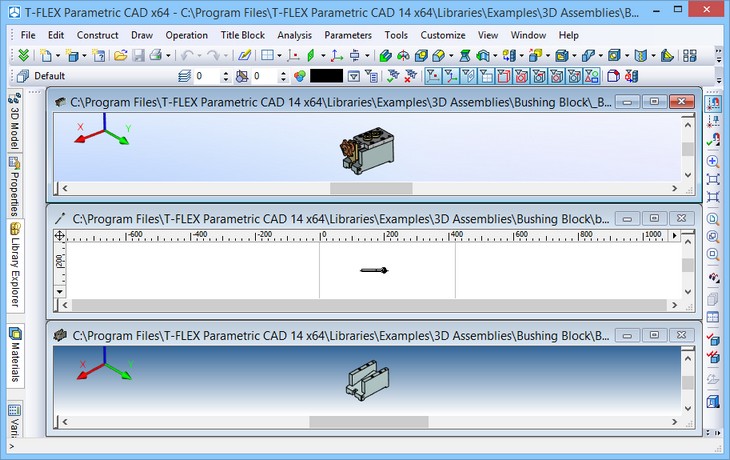Click the object snap magnet icon
Screen dimensions: 730x460
tap(713, 139)
